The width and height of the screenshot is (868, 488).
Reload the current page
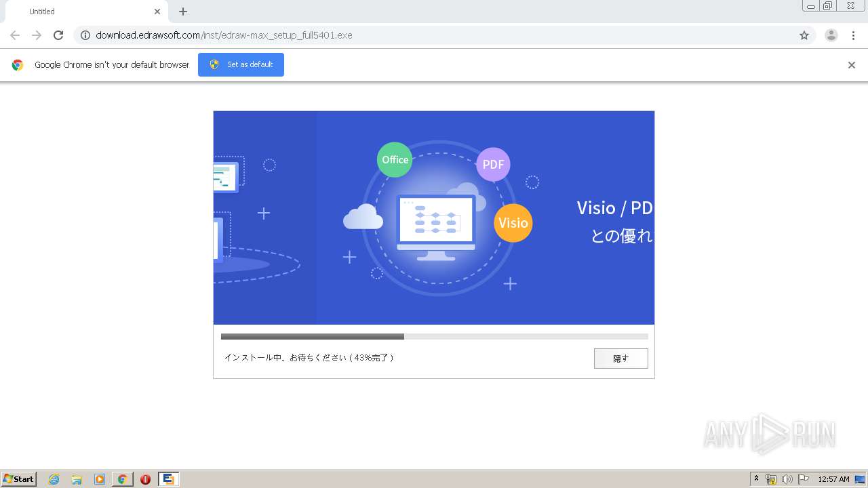pyautogui.click(x=58, y=35)
